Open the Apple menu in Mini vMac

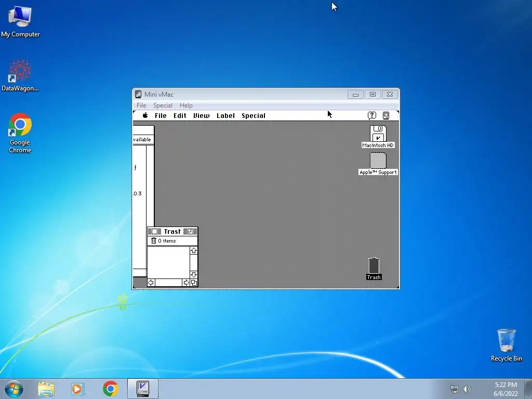point(145,115)
